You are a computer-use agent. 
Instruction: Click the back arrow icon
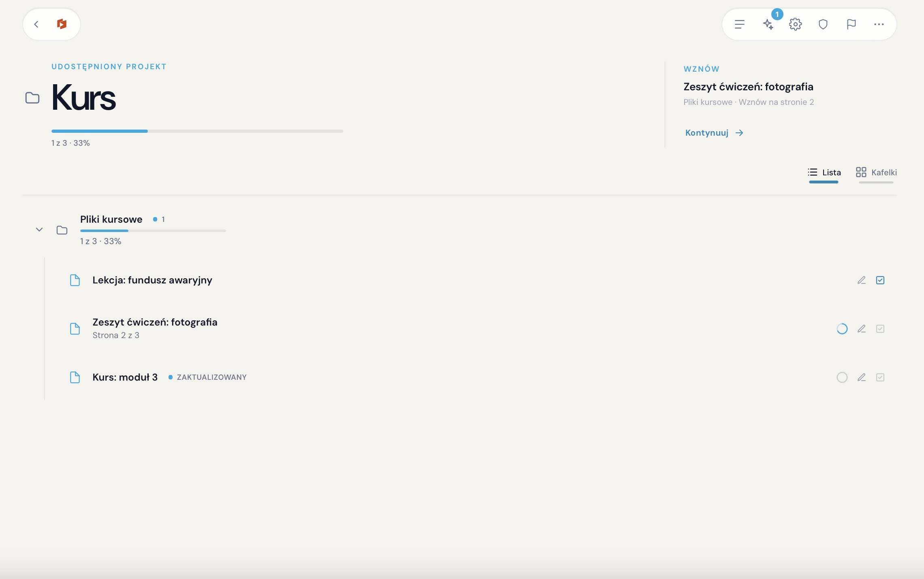36,24
